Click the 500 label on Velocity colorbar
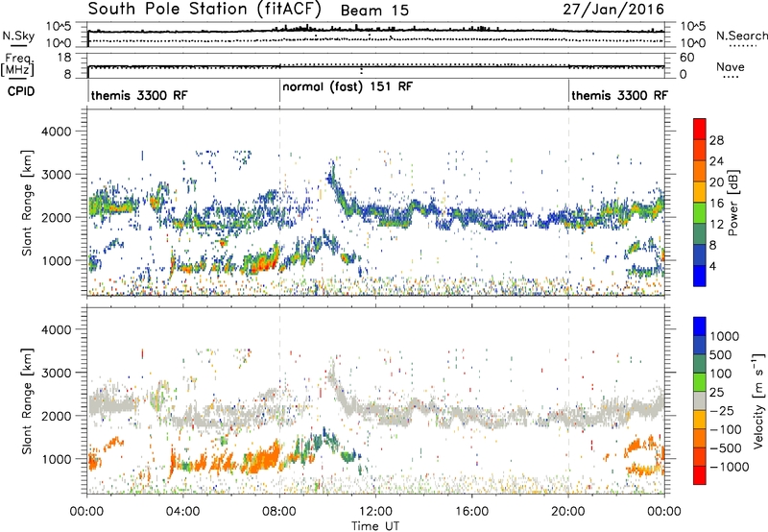 pos(723,354)
